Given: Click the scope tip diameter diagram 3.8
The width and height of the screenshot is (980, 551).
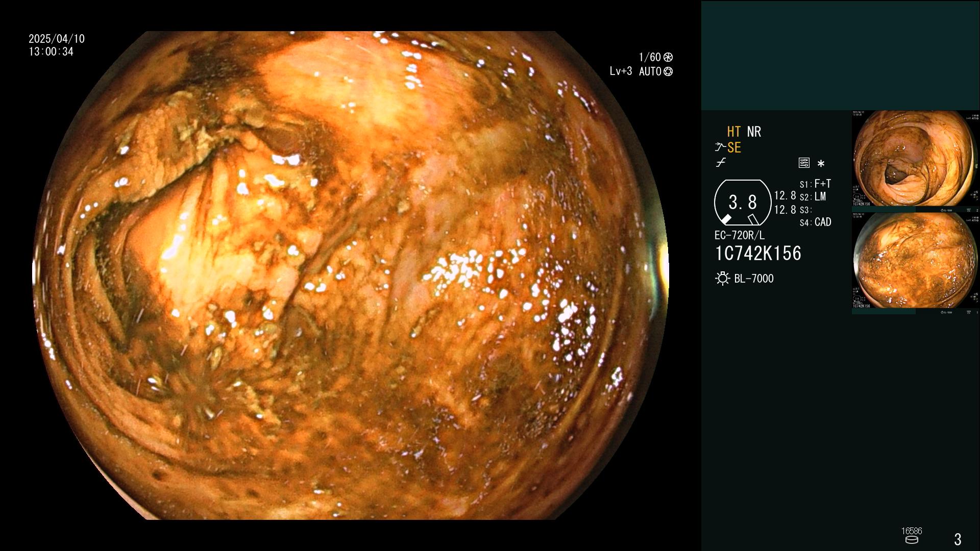Looking at the screenshot, I should [743, 203].
